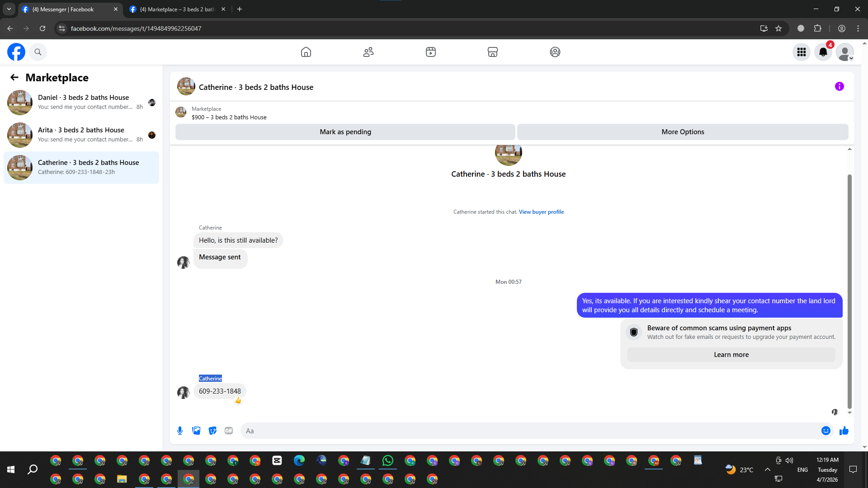
Task: Open Windows taskbar search
Action: pos(33,470)
